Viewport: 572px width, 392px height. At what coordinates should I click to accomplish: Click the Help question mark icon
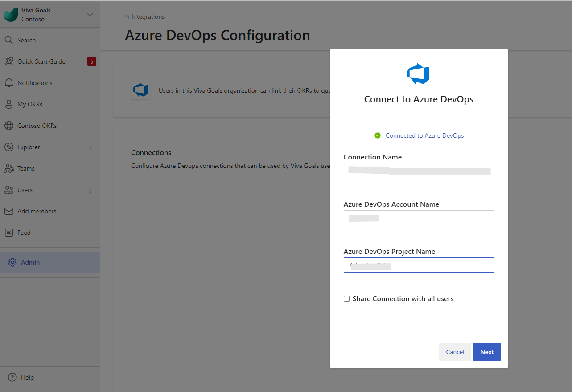coord(12,377)
